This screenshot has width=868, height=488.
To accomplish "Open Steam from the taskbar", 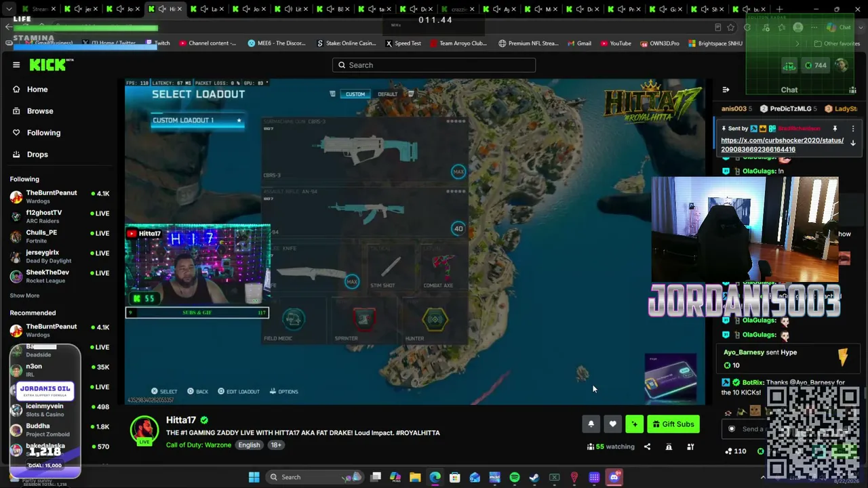I will coord(534,477).
